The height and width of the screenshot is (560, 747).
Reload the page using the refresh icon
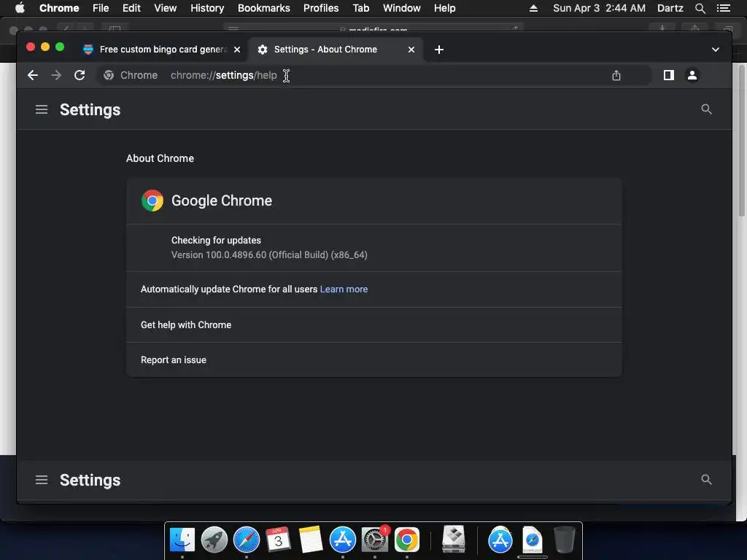(x=80, y=75)
